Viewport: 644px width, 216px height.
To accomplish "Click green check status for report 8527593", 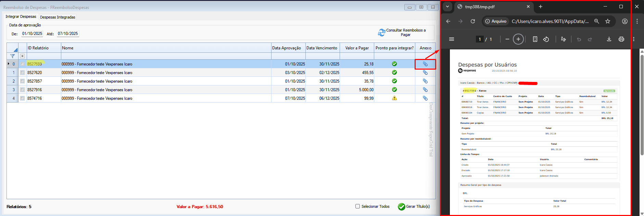I will pyautogui.click(x=394, y=64).
